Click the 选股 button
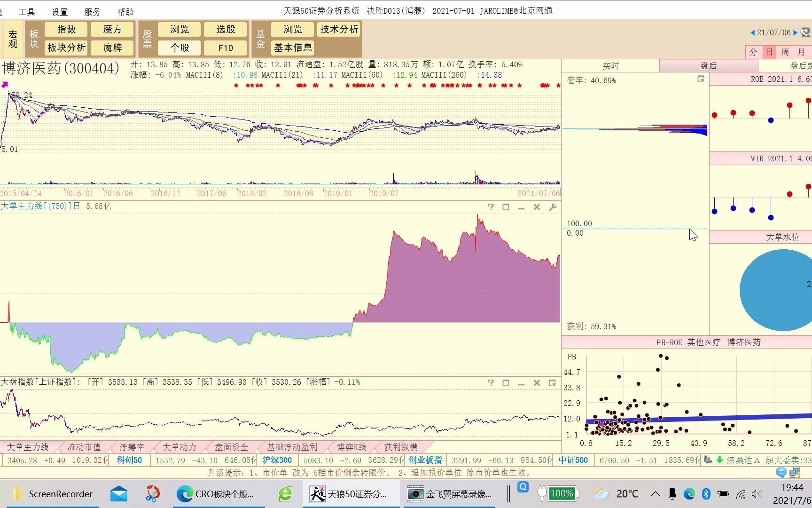812x508 pixels. [x=226, y=30]
